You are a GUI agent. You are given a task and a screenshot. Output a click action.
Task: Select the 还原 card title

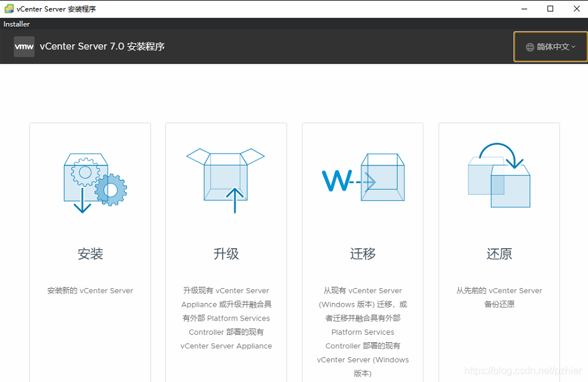tap(499, 254)
